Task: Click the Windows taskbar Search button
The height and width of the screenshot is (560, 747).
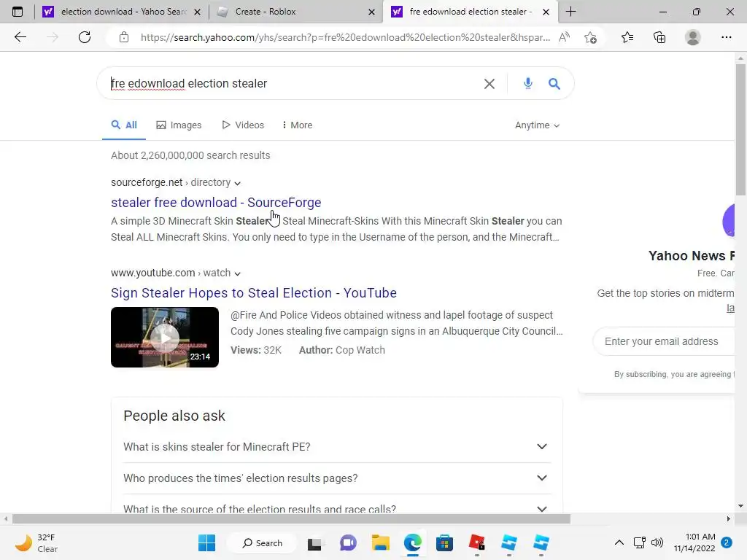Action: [262, 542]
